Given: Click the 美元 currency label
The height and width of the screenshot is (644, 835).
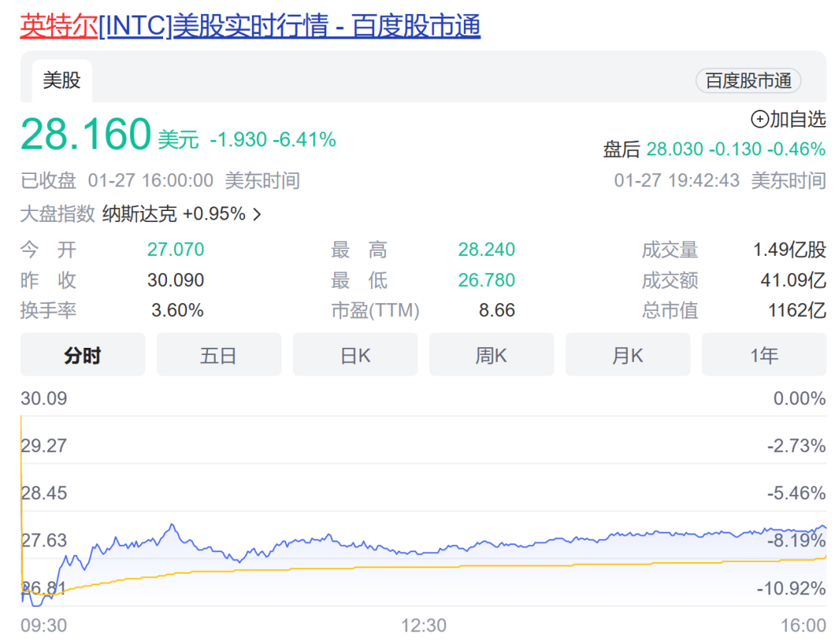Looking at the screenshot, I should click(x=179, y=140).
